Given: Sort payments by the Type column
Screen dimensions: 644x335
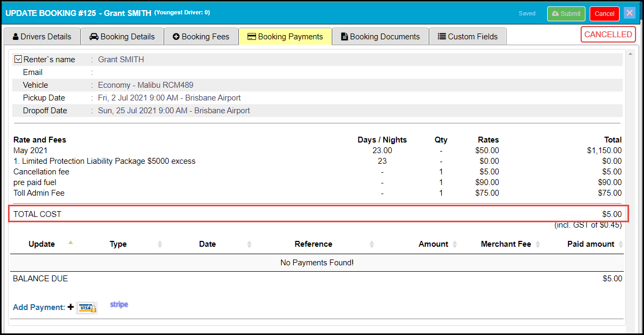Looking at the screenshot, I should click(x=118, y=244).
